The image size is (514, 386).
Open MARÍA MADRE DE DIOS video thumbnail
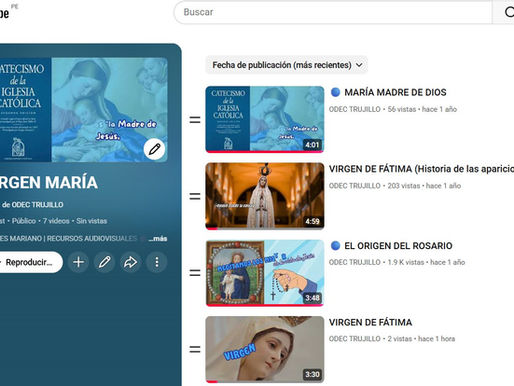[265, 119]
